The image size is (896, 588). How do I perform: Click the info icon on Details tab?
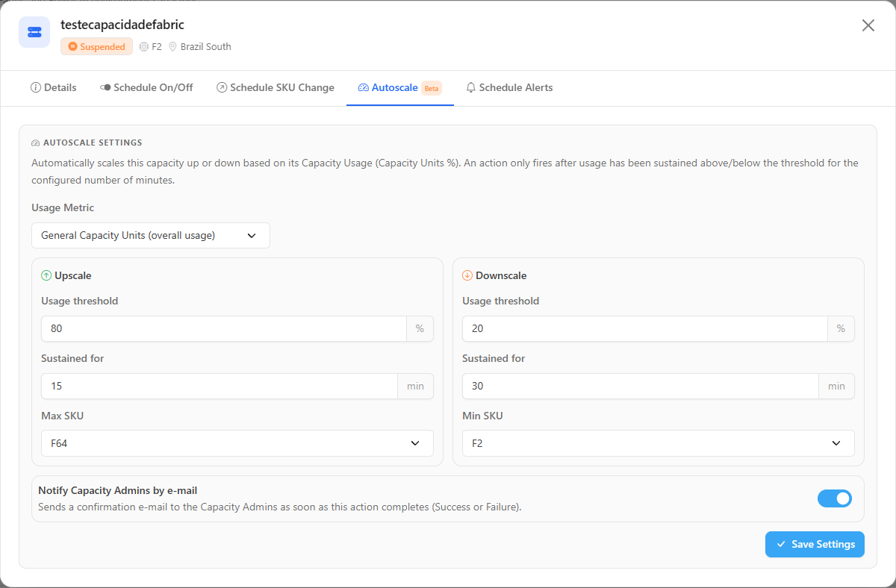tap(35, 87)
